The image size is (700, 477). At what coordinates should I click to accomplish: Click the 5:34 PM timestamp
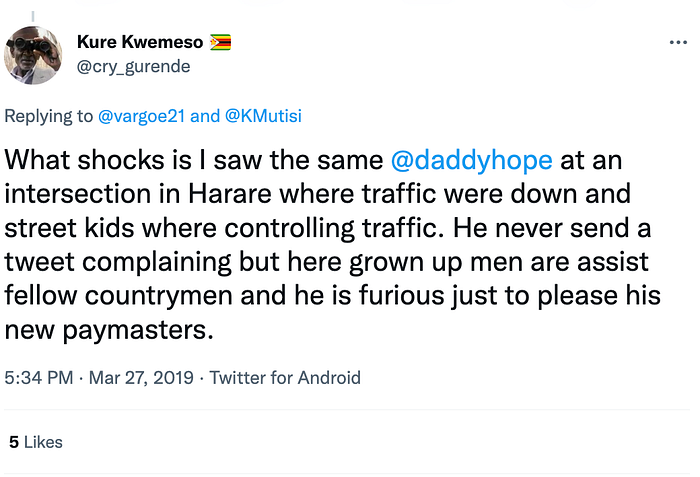tap(38, 378)
